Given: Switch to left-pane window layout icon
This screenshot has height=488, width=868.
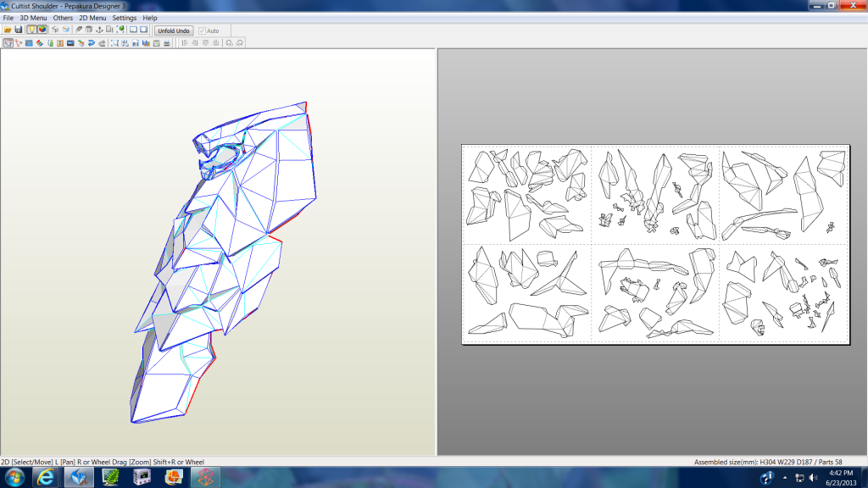Looking at the screenshot, I should (133, 30).
